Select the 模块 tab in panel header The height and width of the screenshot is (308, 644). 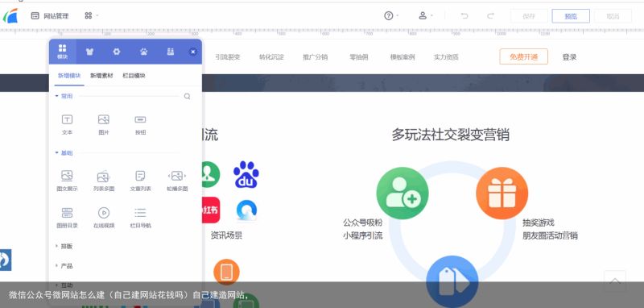pos(63,52)
